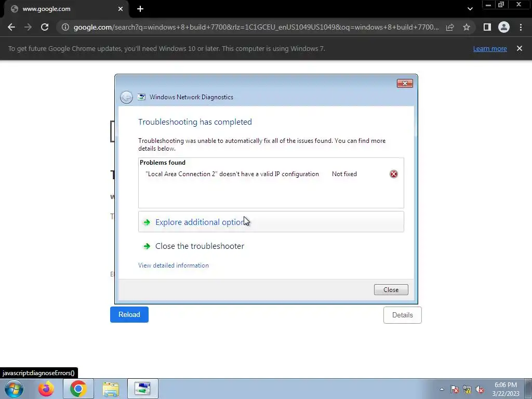This screenshot has height=399, width=532.
Task: Open Chrome three-dot menu
Action: click(521, 27)
